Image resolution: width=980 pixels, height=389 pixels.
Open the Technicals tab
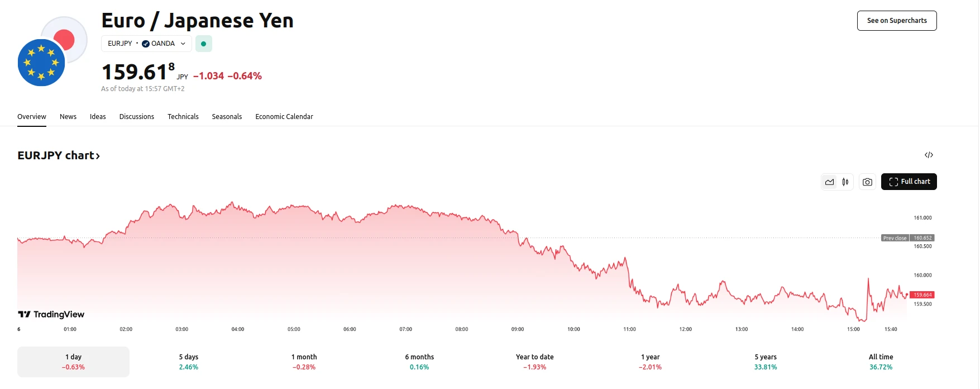point(183,117)
